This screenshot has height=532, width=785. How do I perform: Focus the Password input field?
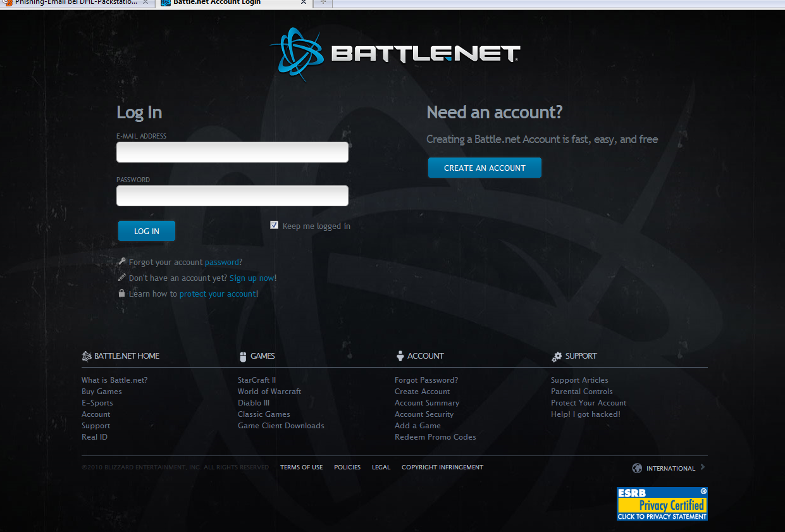(232, 195)
